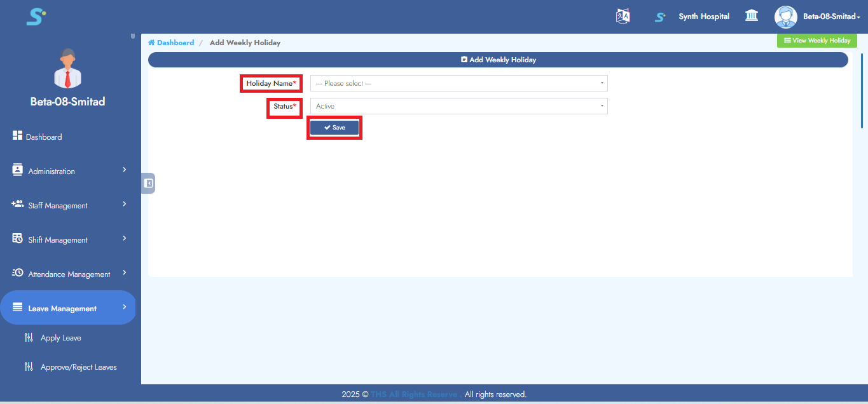Go to Dashboard via breadcrumb link
868x404 pixels.
tap(175, 43)
